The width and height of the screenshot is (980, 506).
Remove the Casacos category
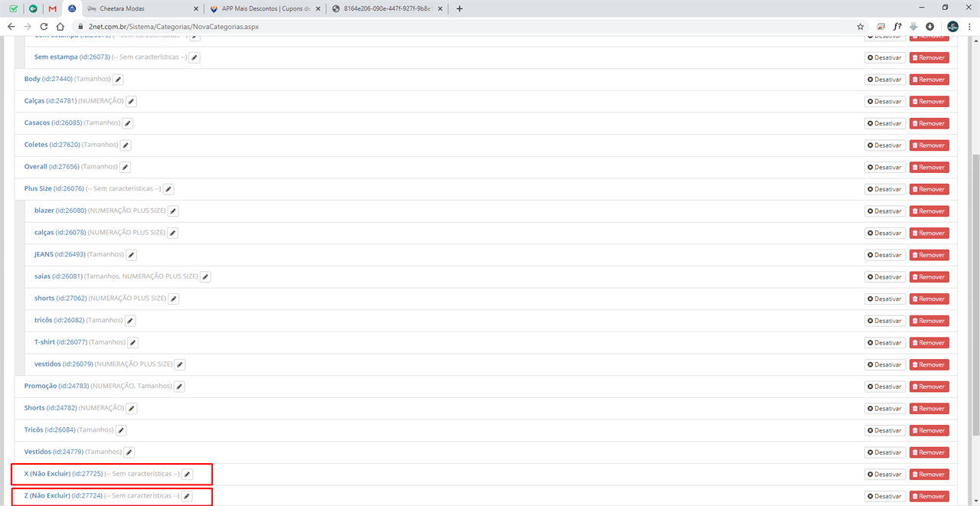(929, 123)
